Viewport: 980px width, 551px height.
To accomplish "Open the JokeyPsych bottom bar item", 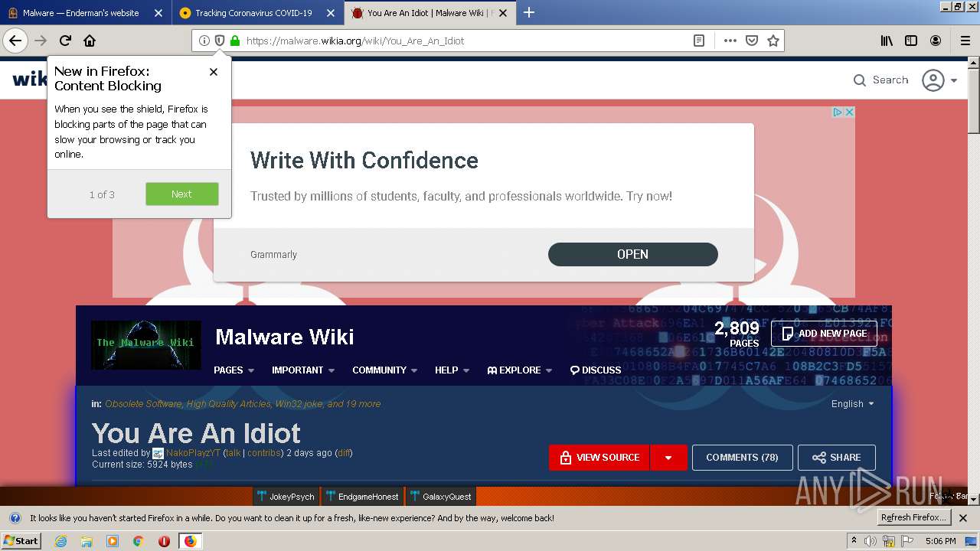I will click(x=286, y=497).
